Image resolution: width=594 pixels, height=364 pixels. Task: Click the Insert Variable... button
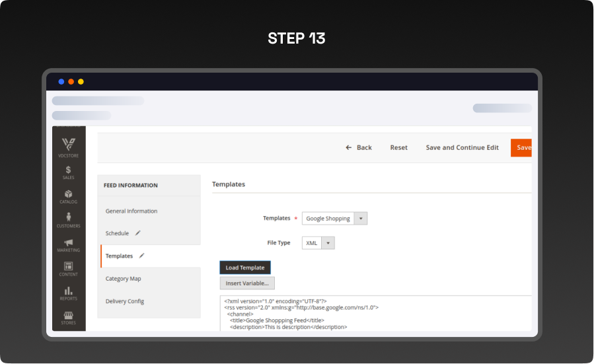pos(247,283)
